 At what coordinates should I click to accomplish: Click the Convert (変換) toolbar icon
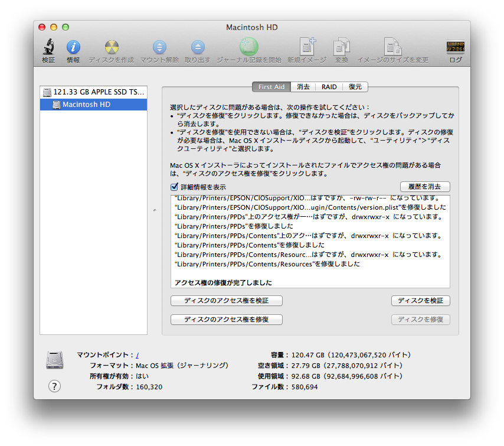pos(341,47)
